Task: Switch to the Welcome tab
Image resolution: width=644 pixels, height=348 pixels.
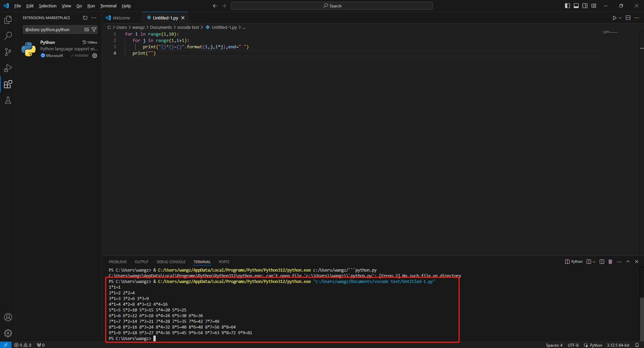Action: [x=121, y=18]
